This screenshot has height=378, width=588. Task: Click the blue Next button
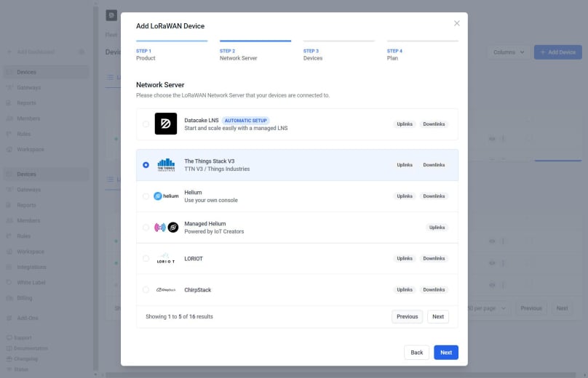tap(446, 353)
